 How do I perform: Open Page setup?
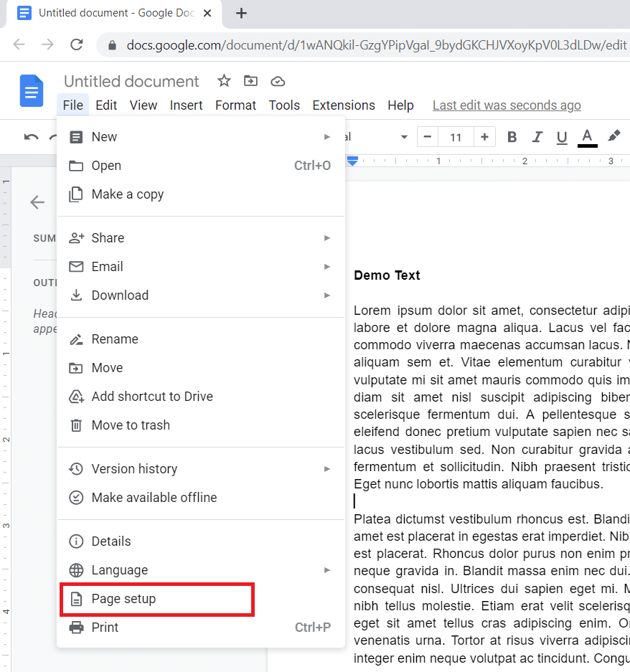point(201,599)
